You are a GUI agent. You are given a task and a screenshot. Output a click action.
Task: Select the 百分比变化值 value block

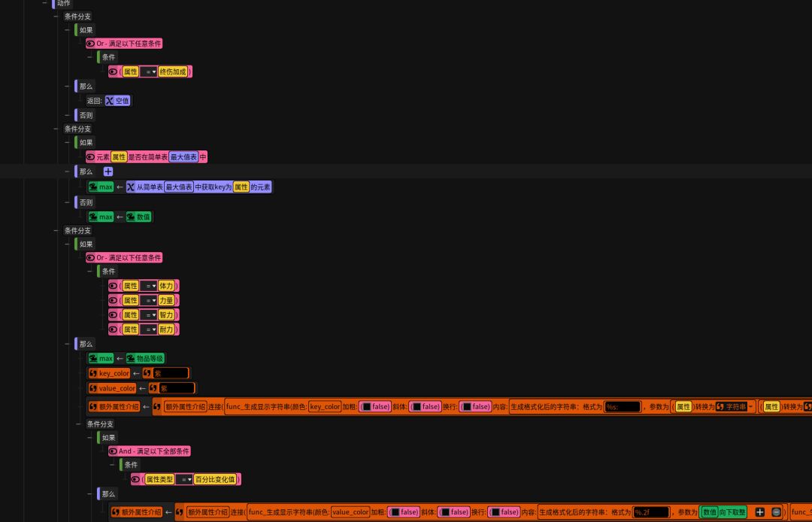pos(216,480)
